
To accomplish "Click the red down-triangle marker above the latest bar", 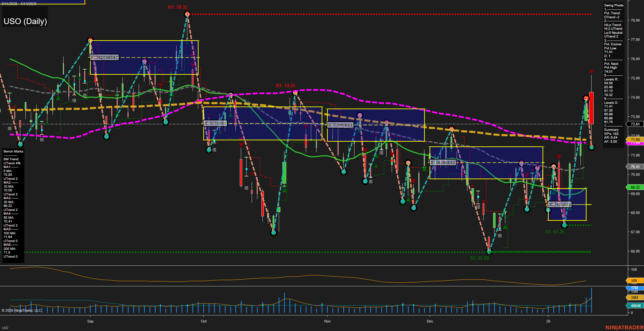I will point(592,72).
